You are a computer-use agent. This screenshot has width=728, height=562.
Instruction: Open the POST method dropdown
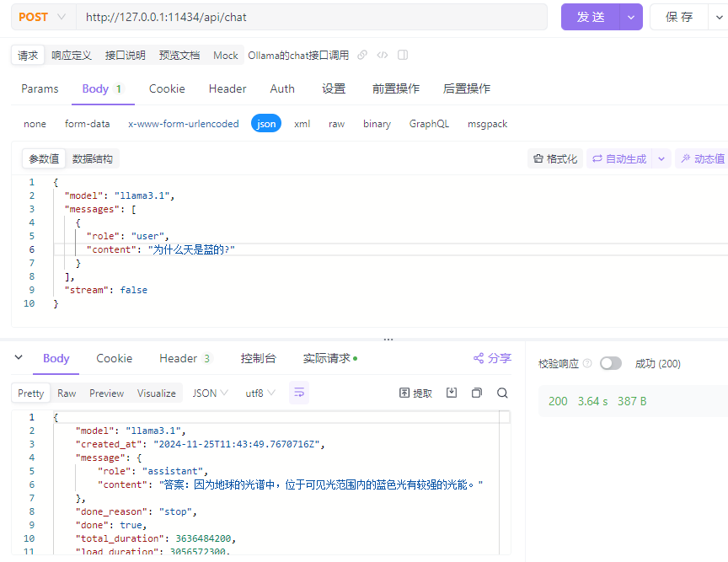click(41, 17)
